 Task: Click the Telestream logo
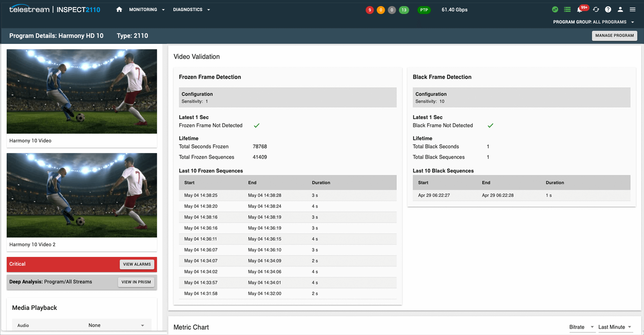click(30, 9)
